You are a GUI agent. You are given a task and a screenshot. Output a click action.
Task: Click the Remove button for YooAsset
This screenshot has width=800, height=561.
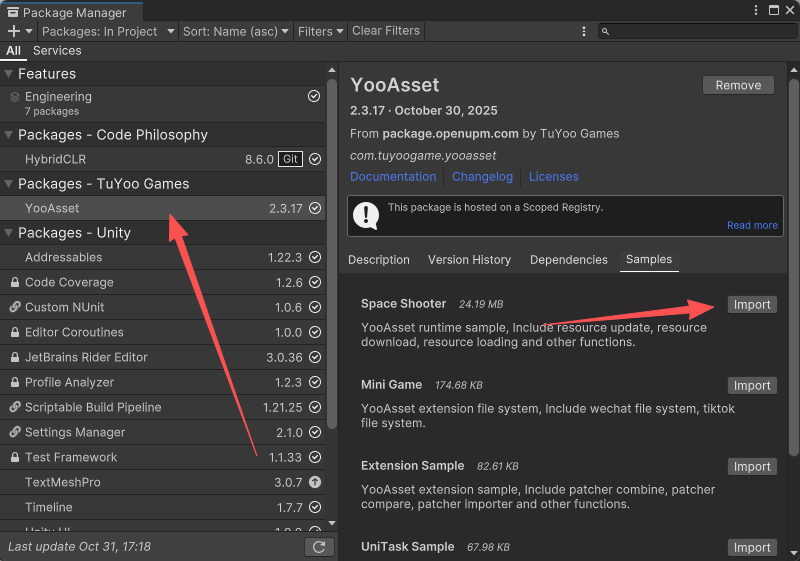tap(738, 85)
